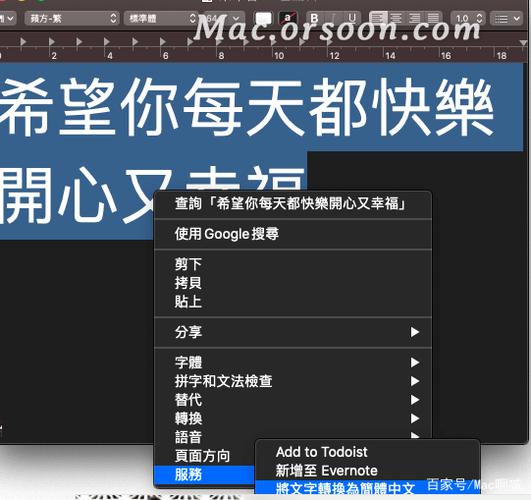Expand the 分享 submenu
The height and width of the screenshot is (500, 531).
[x=293, y=332]
